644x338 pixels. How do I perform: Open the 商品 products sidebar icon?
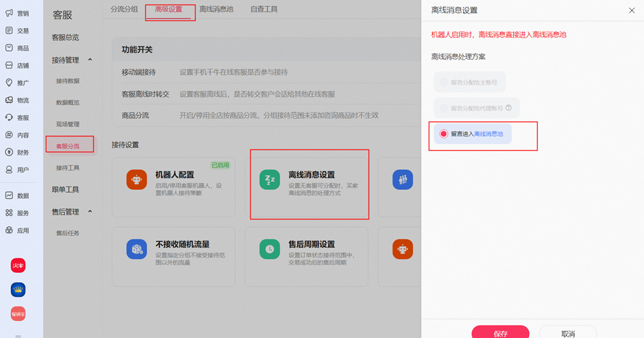click(x=9, y=48)
